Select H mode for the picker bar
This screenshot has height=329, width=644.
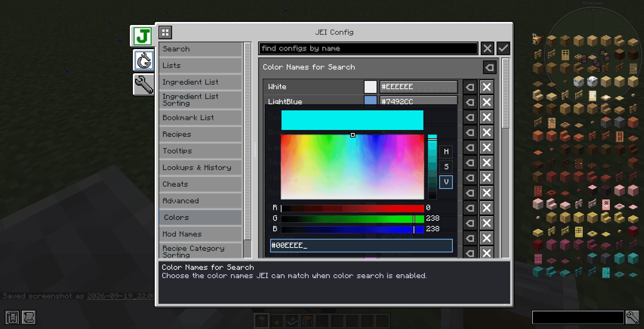click(446, 152)
